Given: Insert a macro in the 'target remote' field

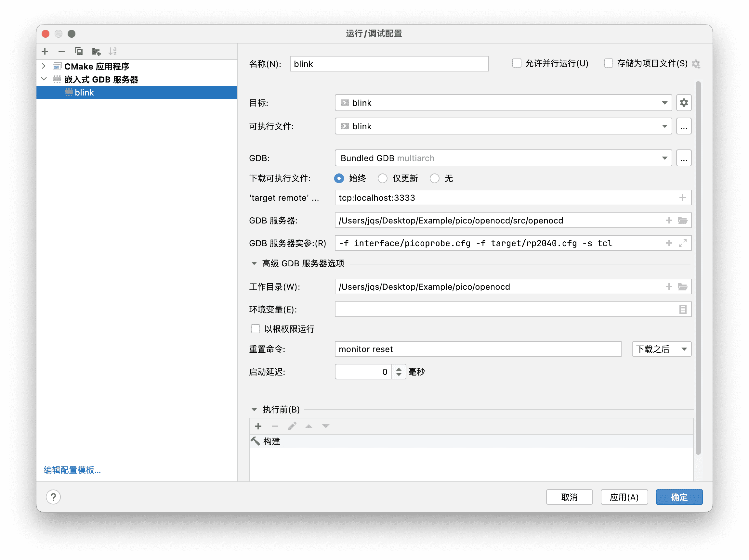Looking at the screenshot, I should pos(682,197).
